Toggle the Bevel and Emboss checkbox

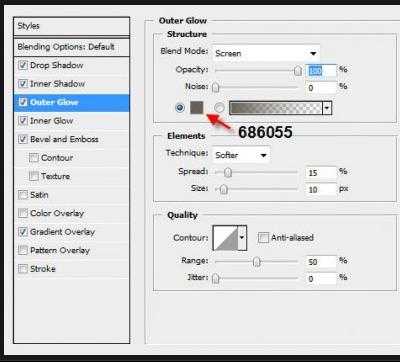[x=23, y=139]
